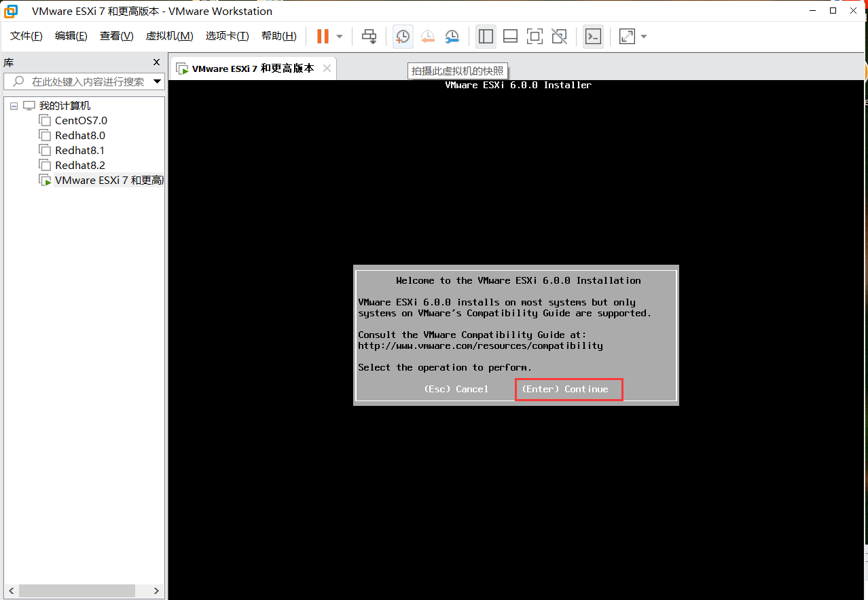The height and width of the screenshot is (600, 868).
Task: Maximize the VMware Workstation window
Action: (833, 10)
